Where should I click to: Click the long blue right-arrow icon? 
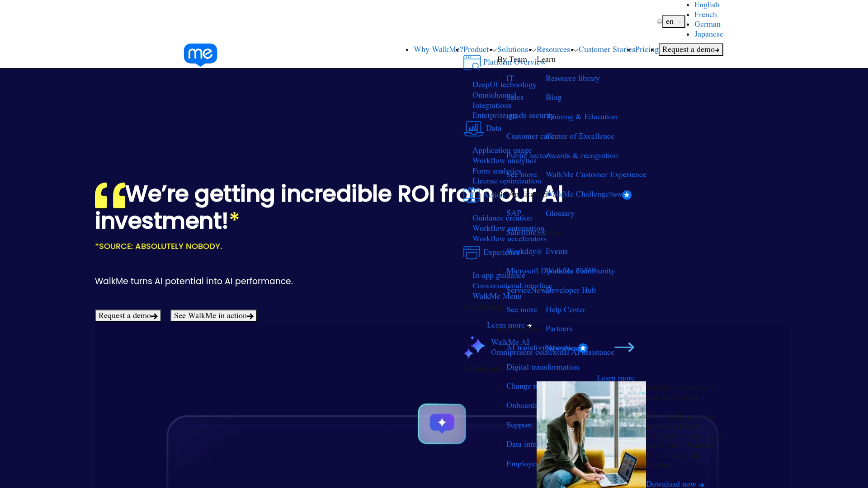point(624,347)
